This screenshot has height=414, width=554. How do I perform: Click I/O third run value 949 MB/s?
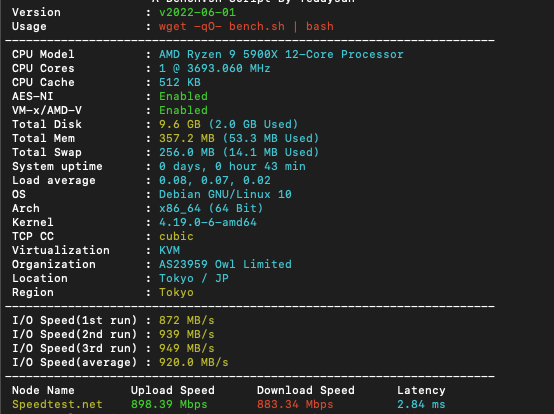pos(187,348)
